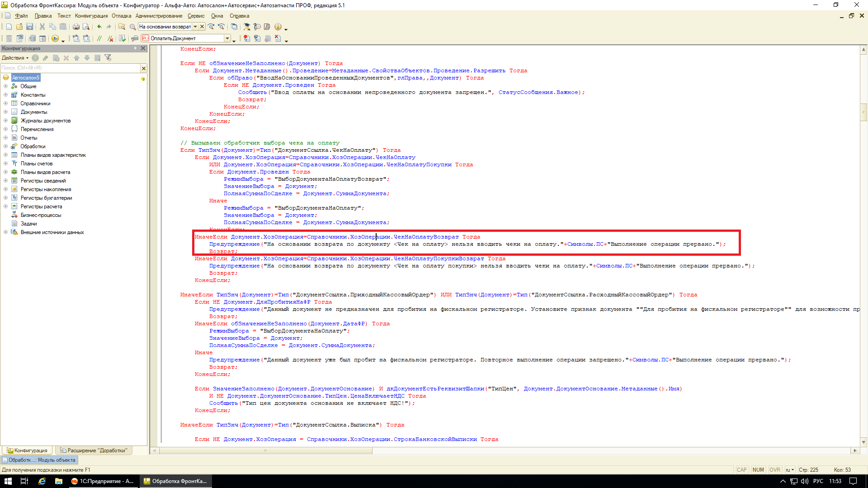Select the Конфигурация bottom tab
This screenshot has height=488, width=868.
click(x=27, y=450)
